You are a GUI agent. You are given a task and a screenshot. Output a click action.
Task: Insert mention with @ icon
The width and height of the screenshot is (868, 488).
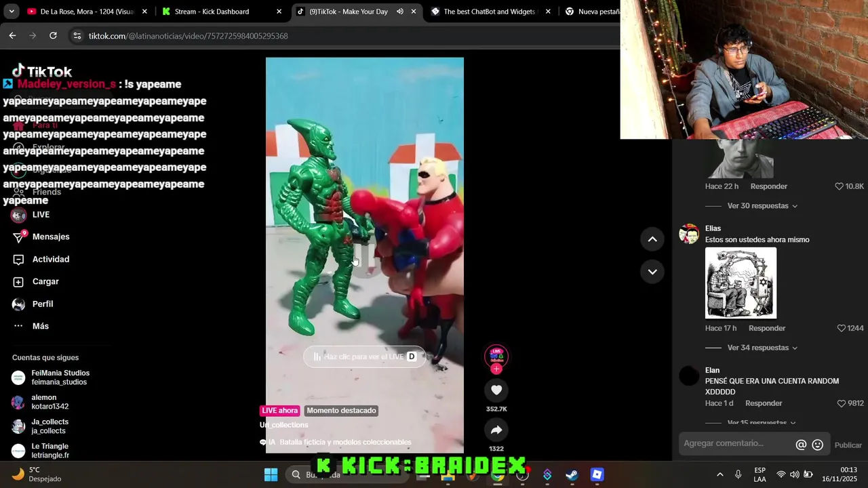801,445
